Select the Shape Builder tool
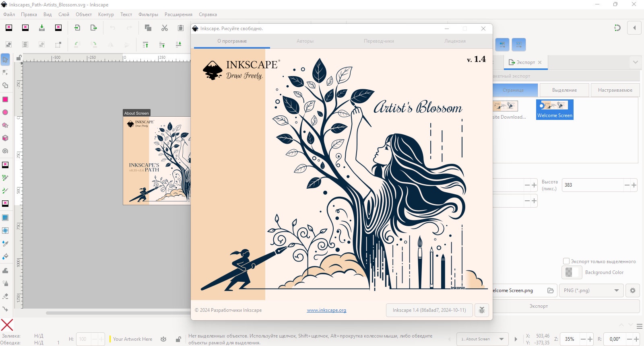 click(x=5, y=85)
